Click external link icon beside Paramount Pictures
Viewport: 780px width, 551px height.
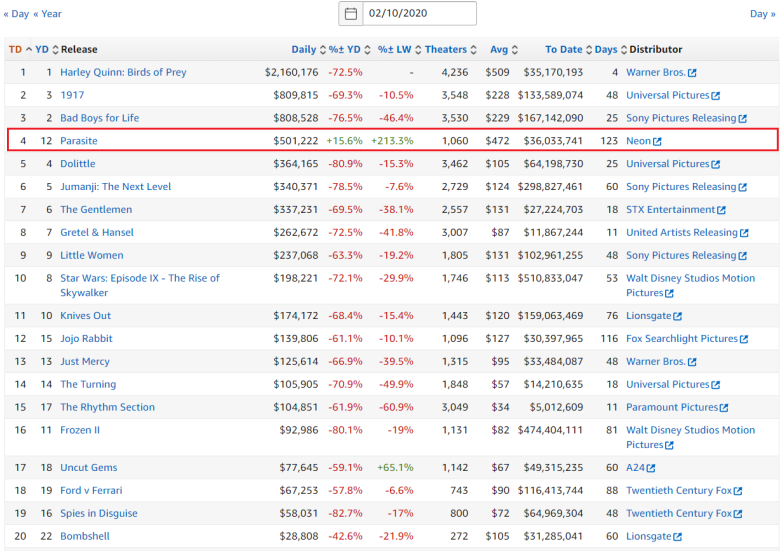coord(725,408)
